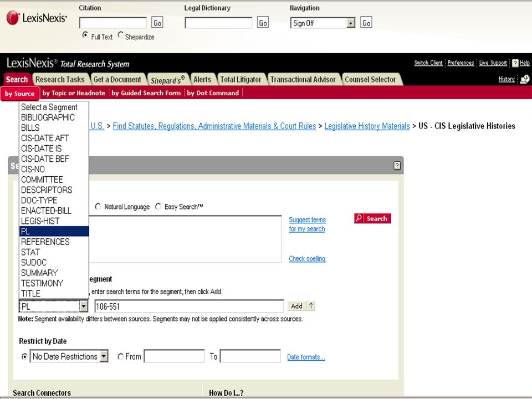Select STAT segment option
This screenshot has height=399, width=532.
tap(54, 252)
